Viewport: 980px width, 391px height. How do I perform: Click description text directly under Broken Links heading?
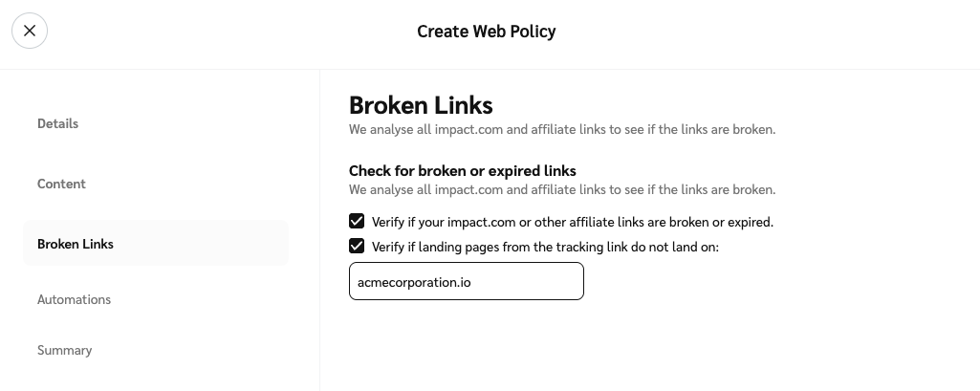coord(561,129)
